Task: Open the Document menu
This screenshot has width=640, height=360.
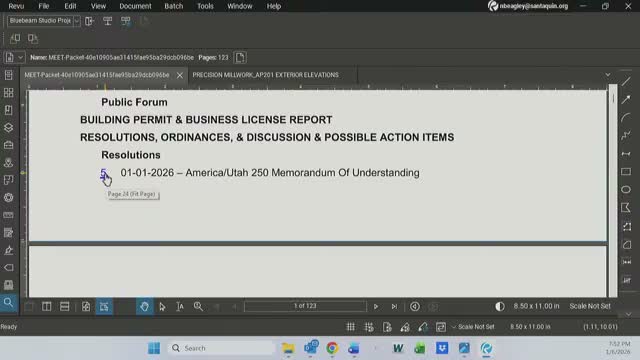Action: pos(135,6)
